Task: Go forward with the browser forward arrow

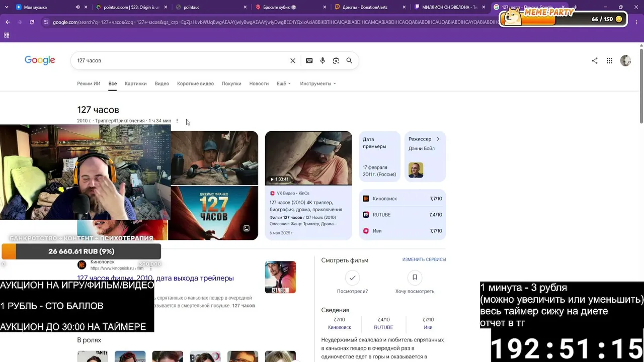Action: (20, 22)
